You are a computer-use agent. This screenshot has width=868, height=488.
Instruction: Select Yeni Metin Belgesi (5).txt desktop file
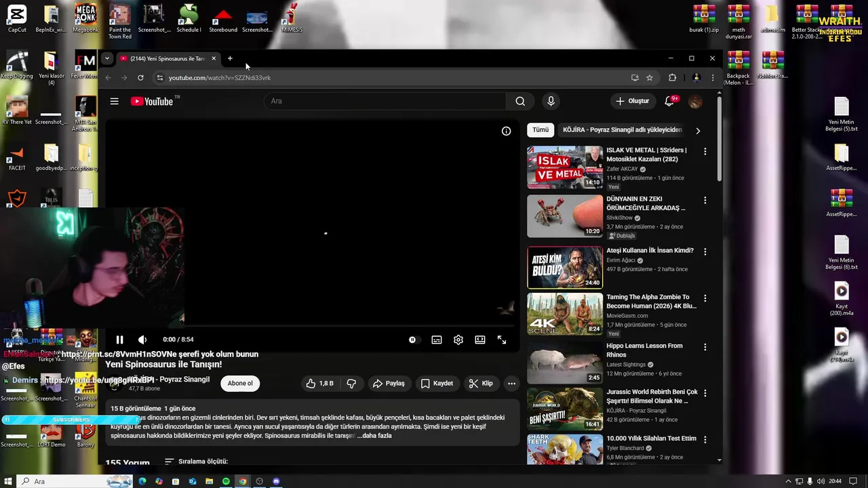[842, 115]
